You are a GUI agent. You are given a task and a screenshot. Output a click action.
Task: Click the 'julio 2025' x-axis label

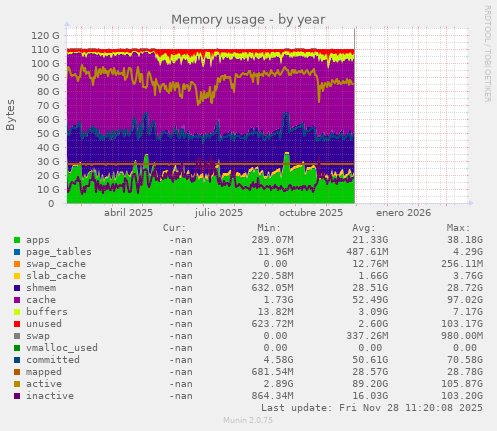(219, 213)
